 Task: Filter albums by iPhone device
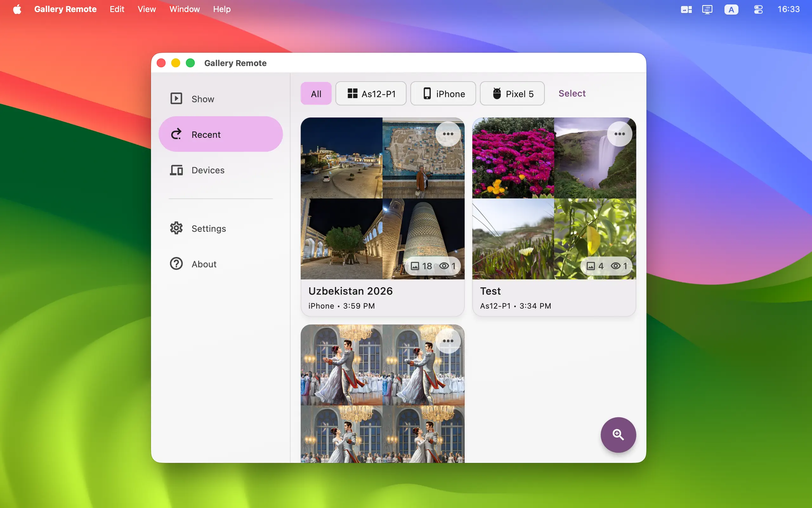coord(443,93)
